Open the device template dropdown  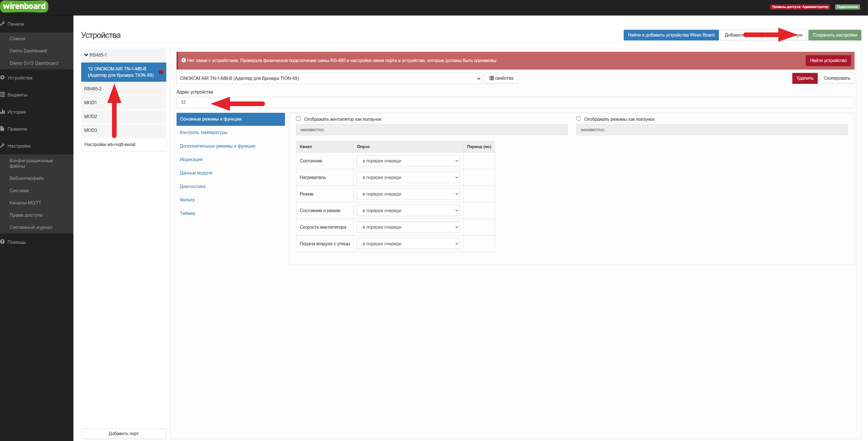pos(328,78)
